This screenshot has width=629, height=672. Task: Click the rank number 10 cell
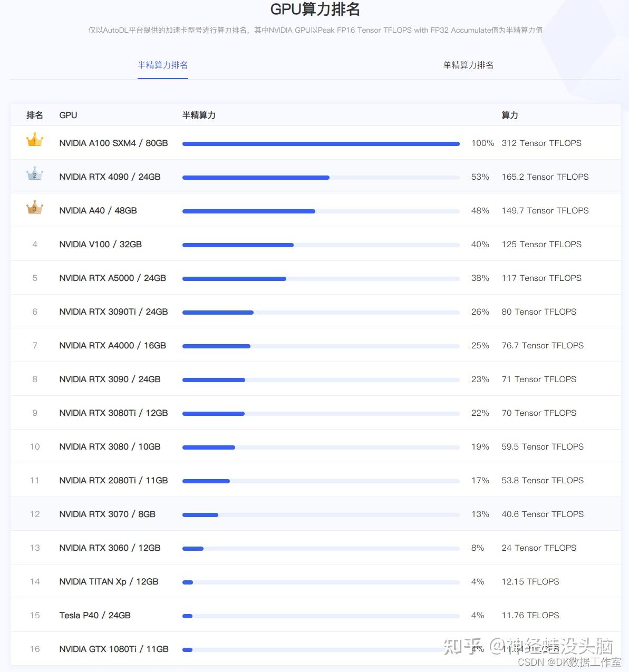point(35,447)
